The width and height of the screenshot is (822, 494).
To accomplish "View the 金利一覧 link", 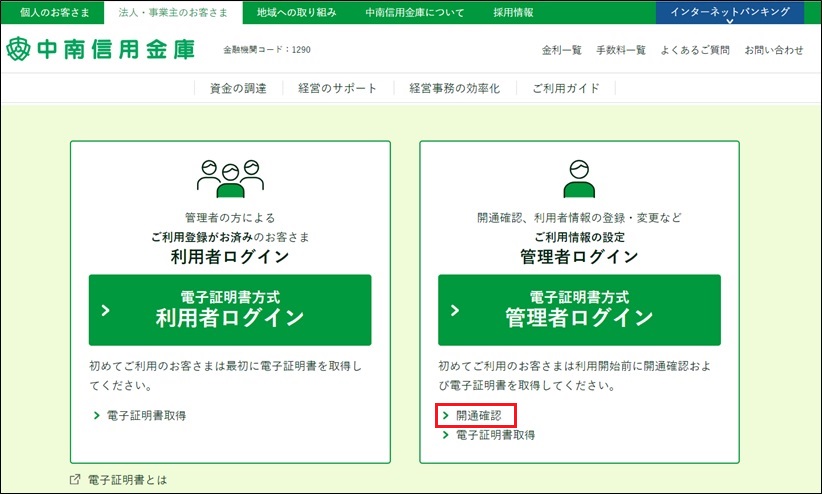I will [x=561, y=50].
